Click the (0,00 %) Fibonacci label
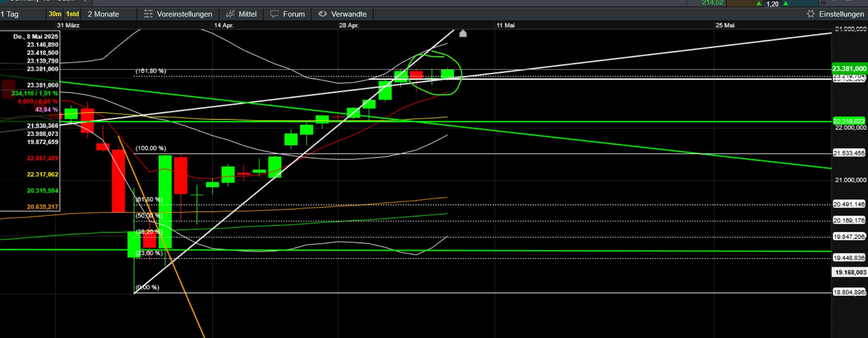Screen dimensions: 868x338 click(147, 288)
